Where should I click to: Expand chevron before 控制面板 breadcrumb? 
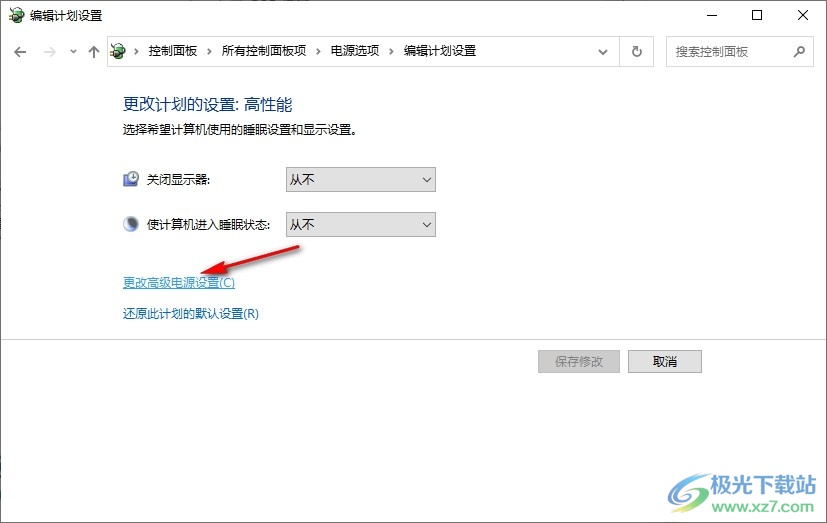tap(137, 52)
